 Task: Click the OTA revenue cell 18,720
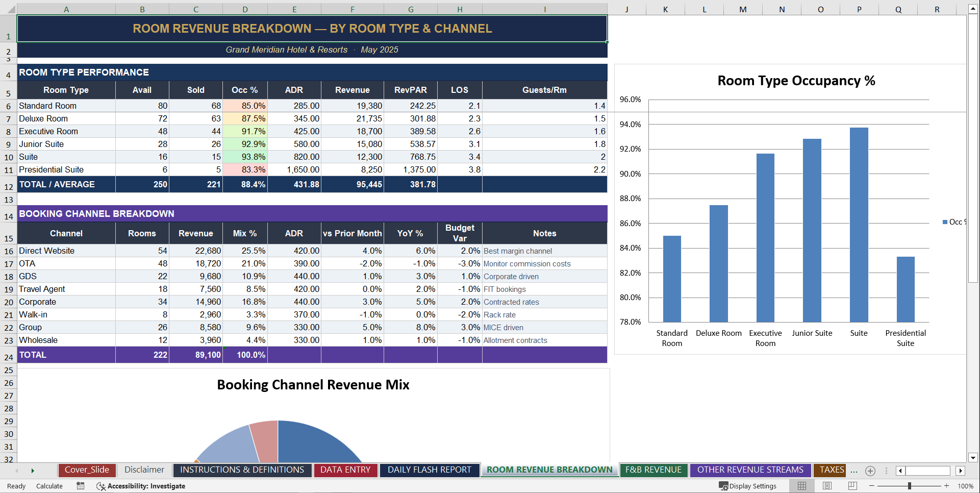click(196, 263)
